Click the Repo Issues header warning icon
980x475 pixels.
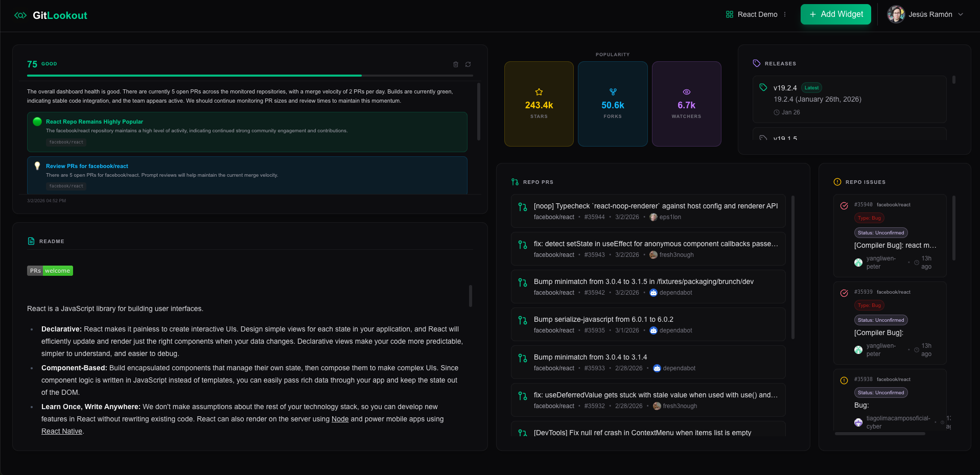point(837,182)
